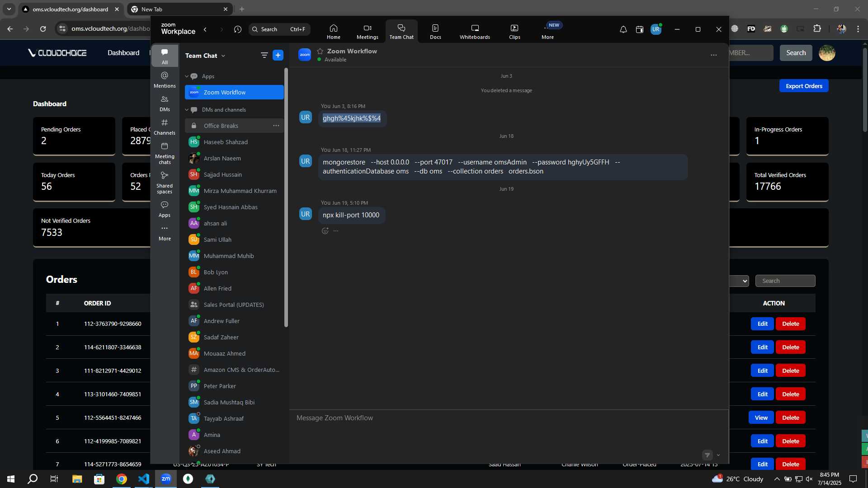868x488 pixels.
Task: Reload the dashboard page in Chrome
Action: pos(43,28)
